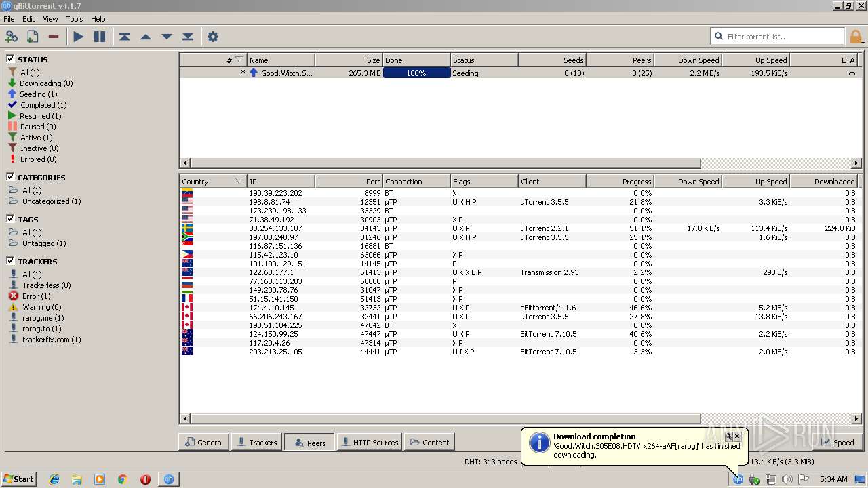Toggle STATUS section checkbox
Screen dimensions: 868x488
[11, 59]
